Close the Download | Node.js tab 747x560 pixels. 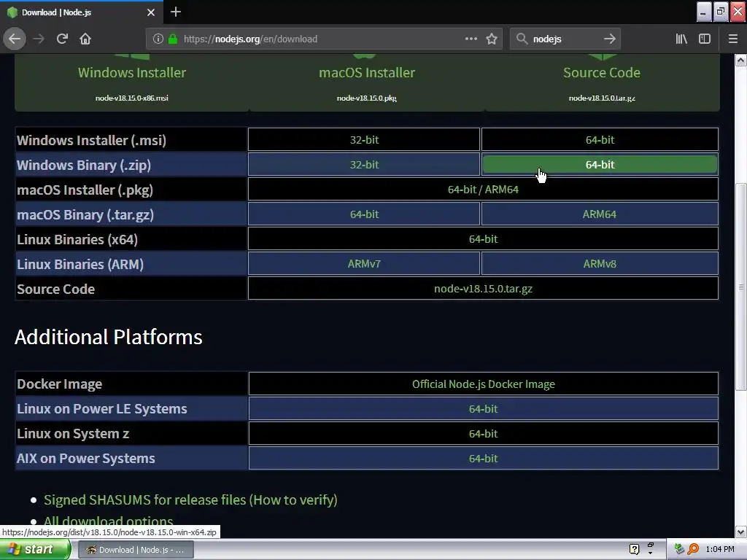pyautogui.click(x=151, y=12)
